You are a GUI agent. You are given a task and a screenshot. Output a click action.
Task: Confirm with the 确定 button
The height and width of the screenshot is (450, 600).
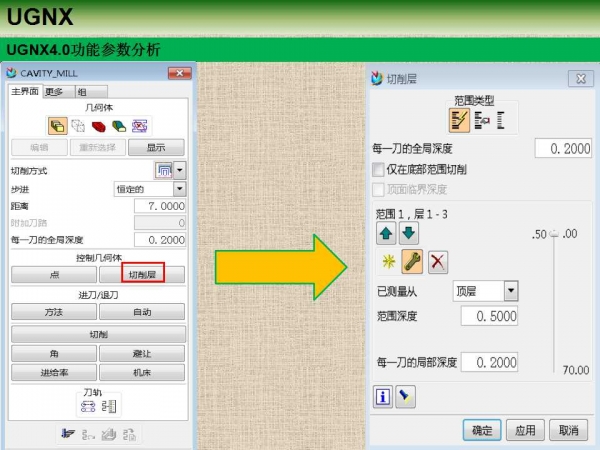[482, 430]
